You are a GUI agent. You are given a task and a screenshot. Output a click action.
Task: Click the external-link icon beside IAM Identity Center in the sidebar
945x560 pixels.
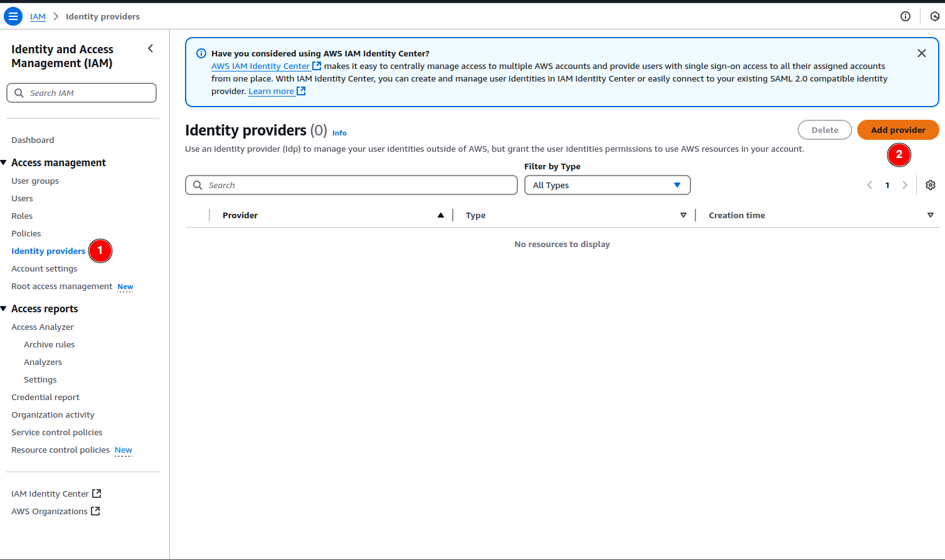tap(97, 494)
